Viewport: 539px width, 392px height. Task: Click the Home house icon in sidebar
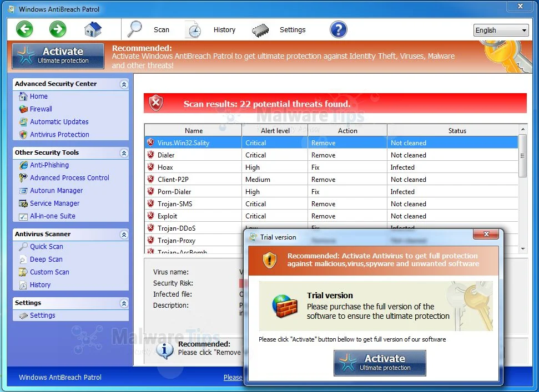23,96
